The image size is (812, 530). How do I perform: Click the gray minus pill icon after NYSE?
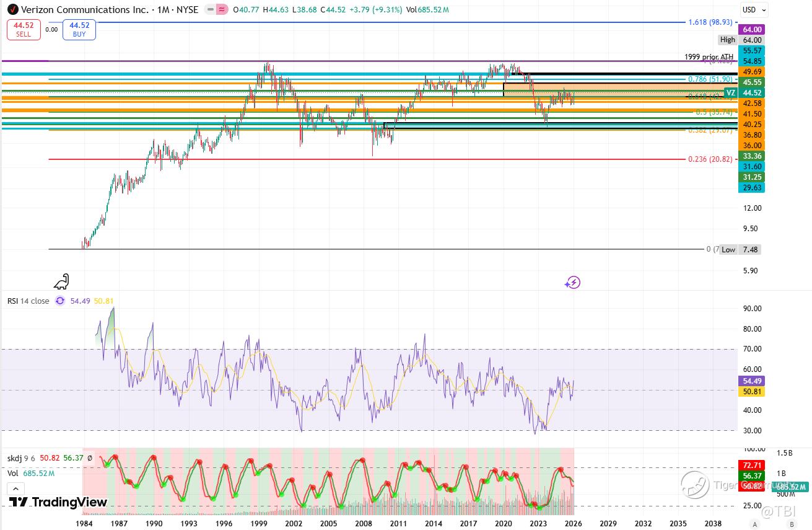[210, 10]
